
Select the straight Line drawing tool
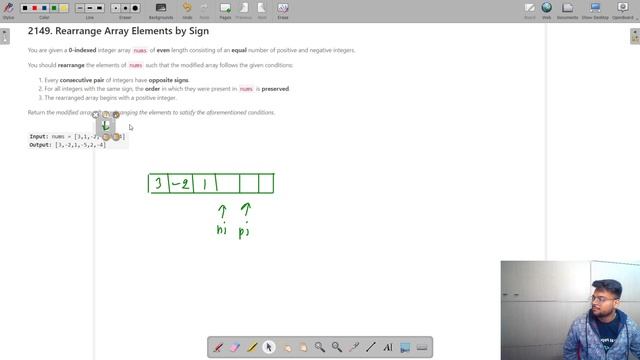tap(371, 347)
